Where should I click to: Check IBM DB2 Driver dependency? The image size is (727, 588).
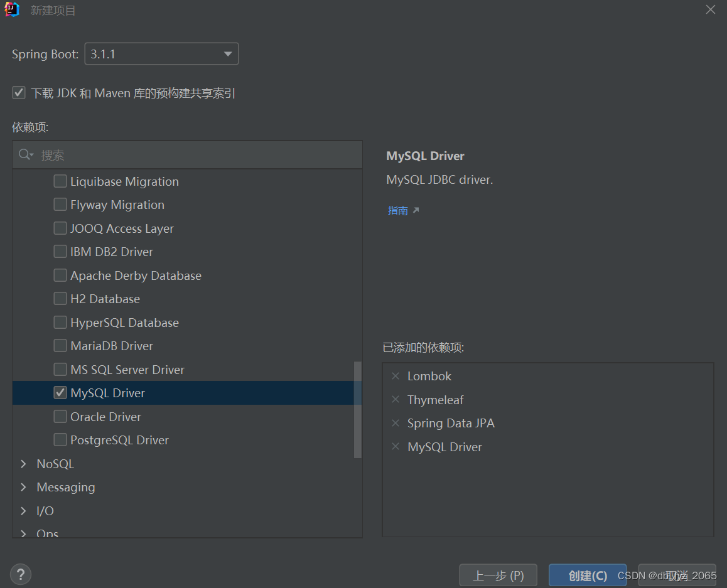[x=60, y=252]
